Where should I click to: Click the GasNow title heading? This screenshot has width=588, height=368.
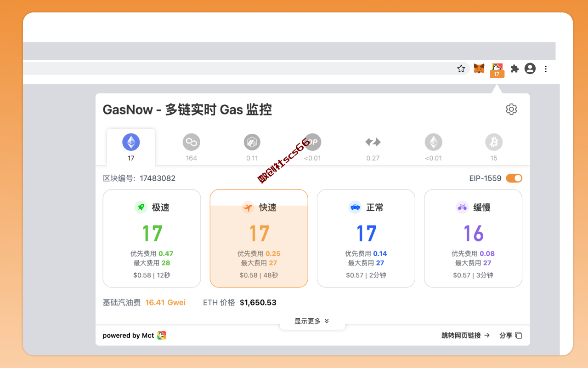187,109
